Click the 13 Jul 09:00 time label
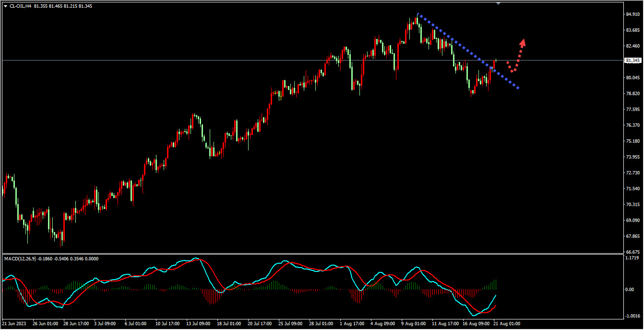This screenshot has width=644, height=330. (x=197, y=324)
